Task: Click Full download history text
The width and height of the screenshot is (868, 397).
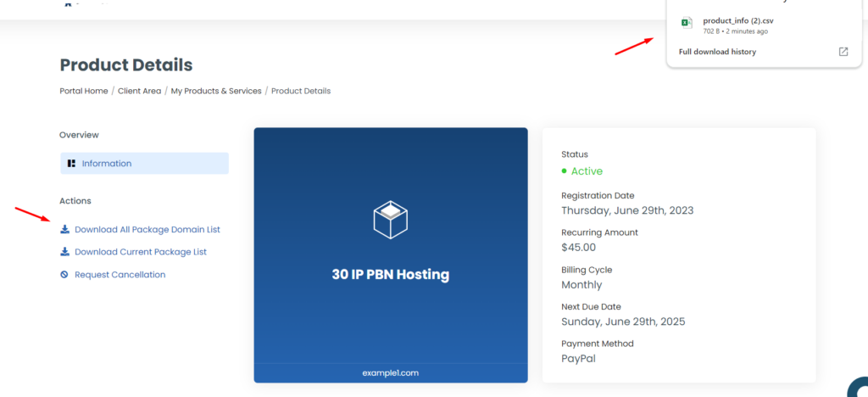Action: click(717, 52)
